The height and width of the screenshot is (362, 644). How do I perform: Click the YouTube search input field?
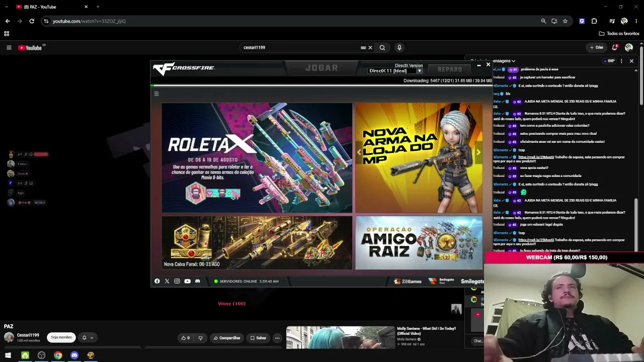(x=301, y=48)
